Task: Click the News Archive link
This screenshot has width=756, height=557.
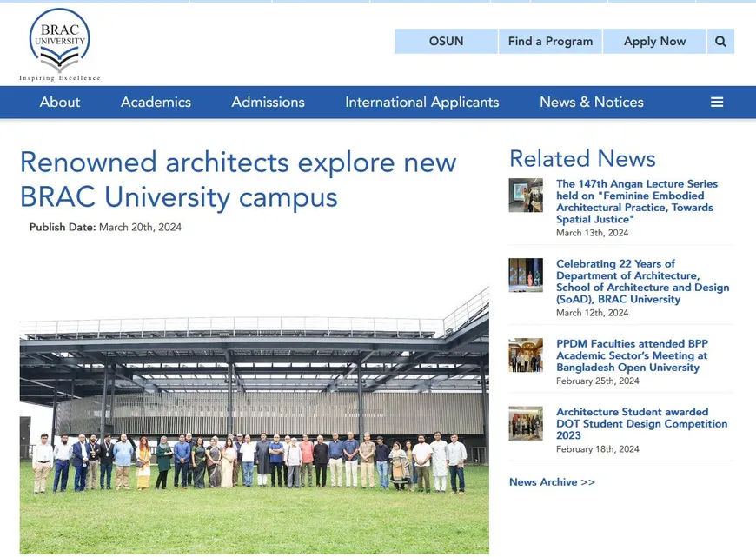Action: 552,482
